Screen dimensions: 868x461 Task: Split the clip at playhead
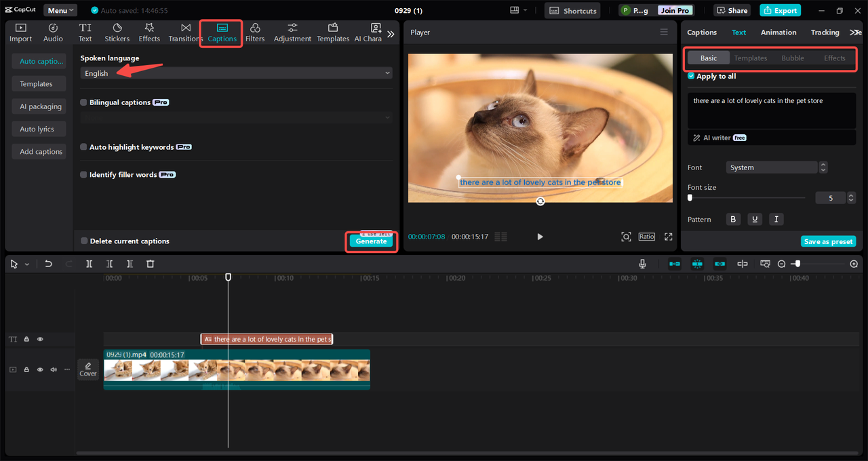[x=89, y=264]
